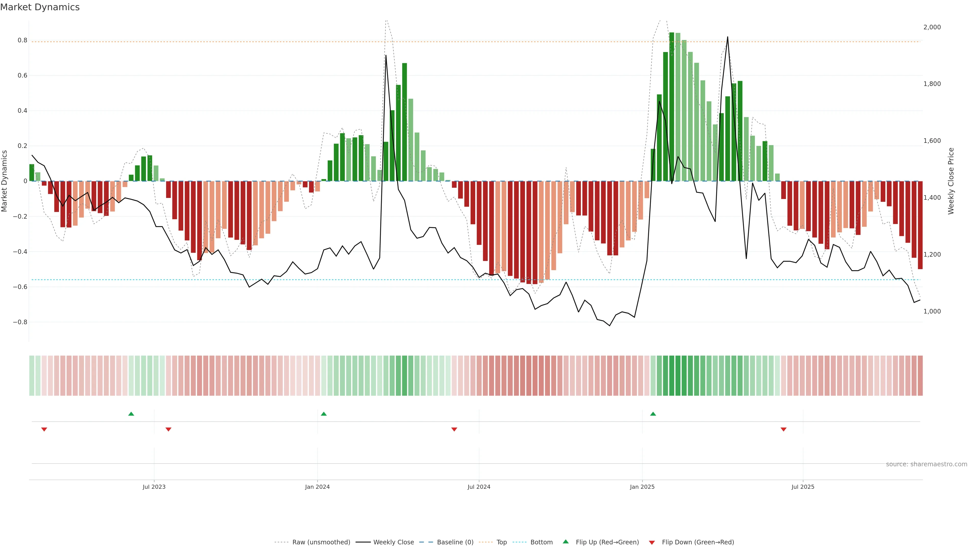Toggle the Weekly Close legend entry

pos(393,542)
